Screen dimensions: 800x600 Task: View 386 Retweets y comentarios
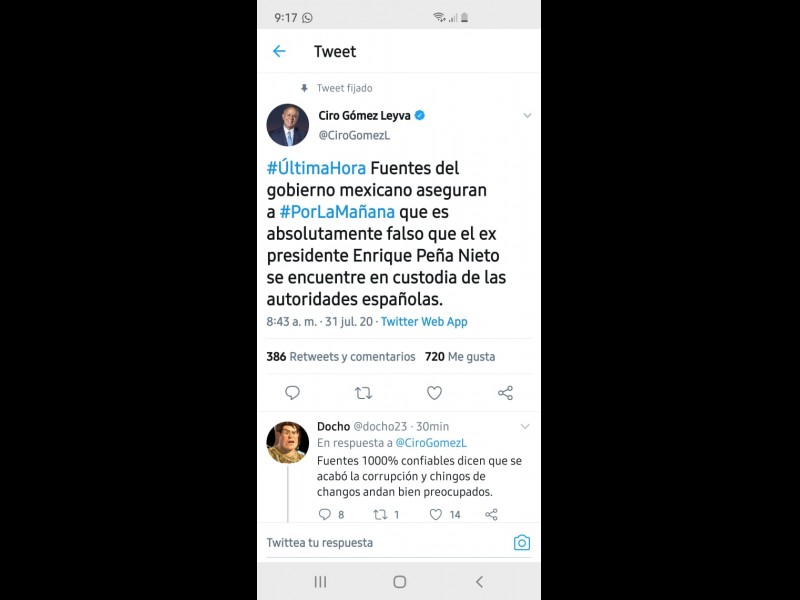[x=341, y=357]
